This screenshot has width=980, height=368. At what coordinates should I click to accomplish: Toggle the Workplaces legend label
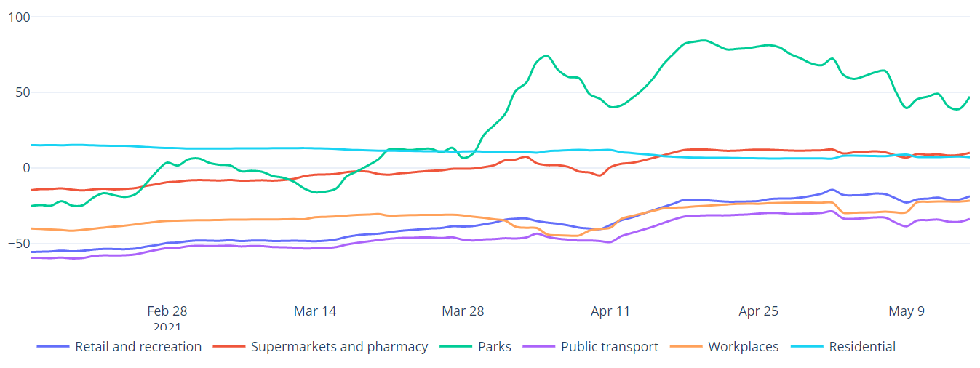pyautogui.click(x=743, y=347)
